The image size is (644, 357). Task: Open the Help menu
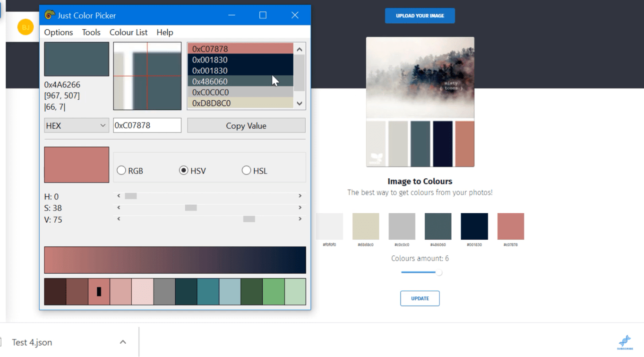tap(165, 32)
